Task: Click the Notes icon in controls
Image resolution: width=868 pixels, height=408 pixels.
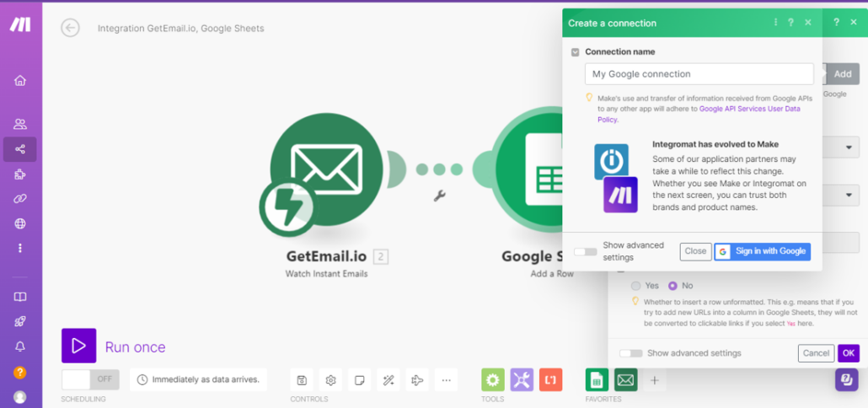Action: (x=359, y=380)
